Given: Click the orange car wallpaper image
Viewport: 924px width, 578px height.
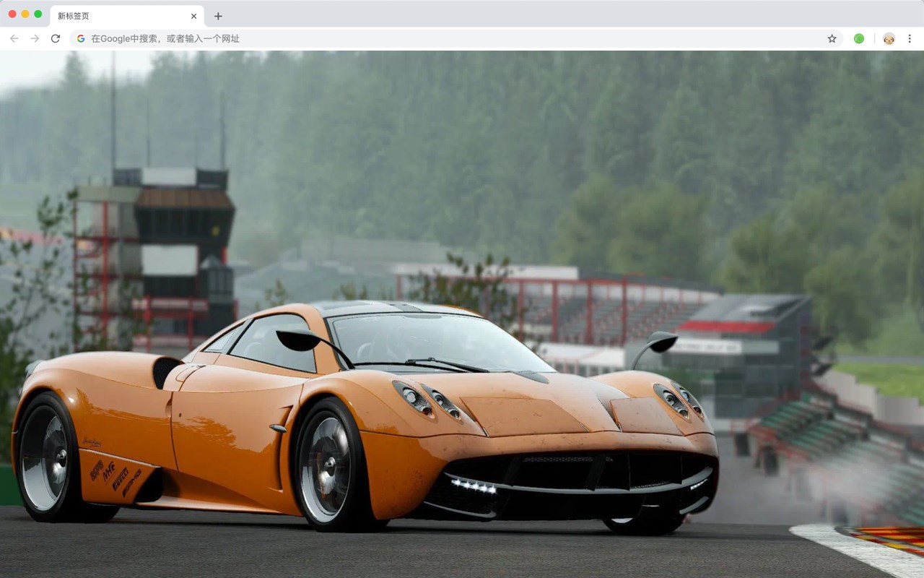Looking at the screenshot, I should tap(462, 314).
